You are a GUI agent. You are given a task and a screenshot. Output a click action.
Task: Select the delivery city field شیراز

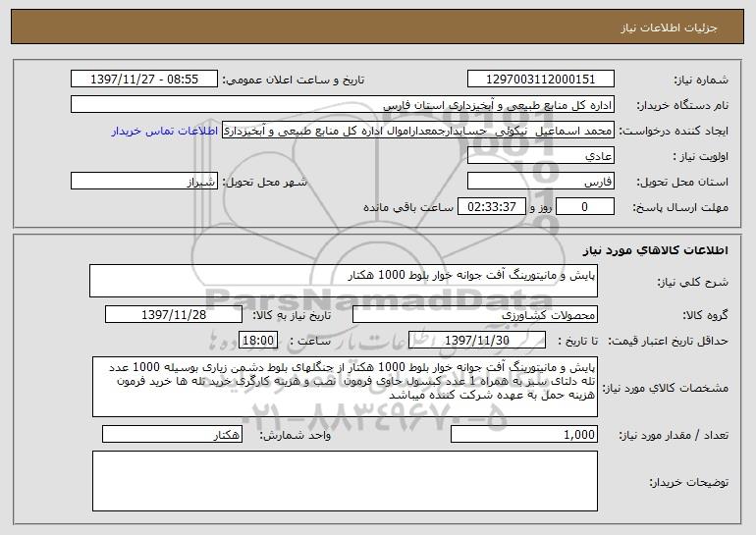(x=144, y=182)
